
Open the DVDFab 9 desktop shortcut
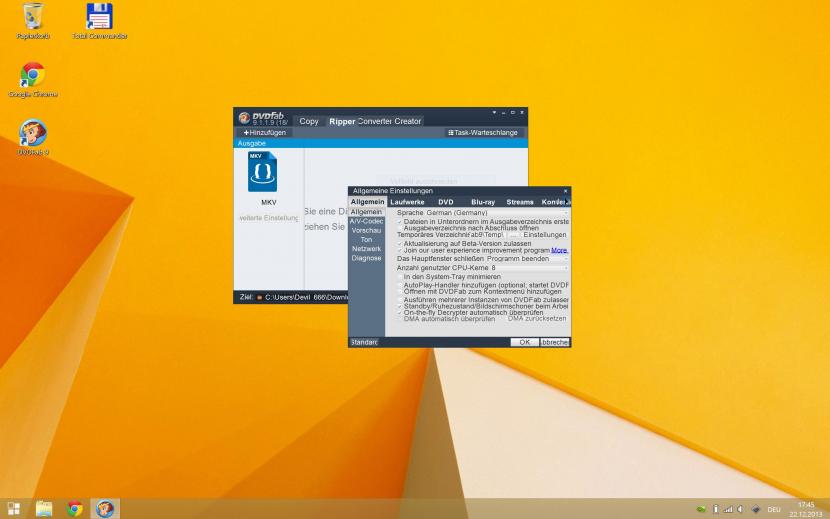(x=33, y=138)
